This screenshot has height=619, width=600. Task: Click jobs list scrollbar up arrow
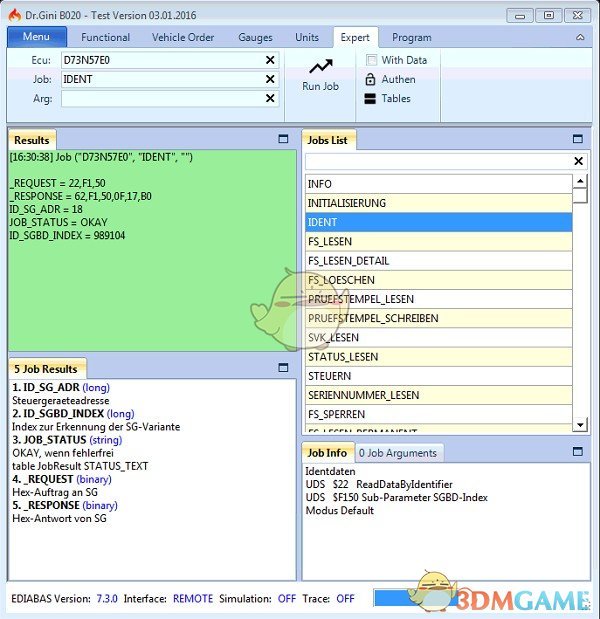(580, 181)
